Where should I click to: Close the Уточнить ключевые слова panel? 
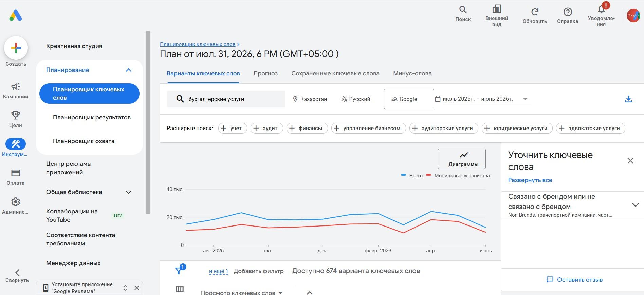(x=630, y=161)
